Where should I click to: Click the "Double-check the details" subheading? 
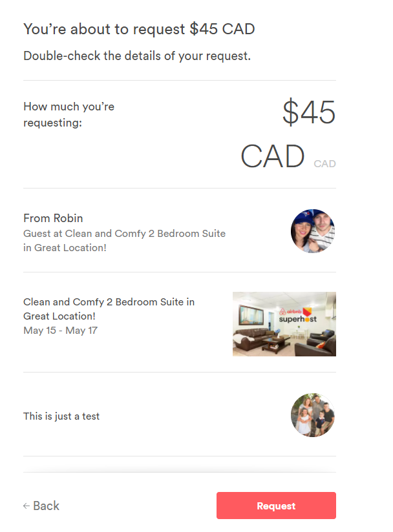coord(137,56)
